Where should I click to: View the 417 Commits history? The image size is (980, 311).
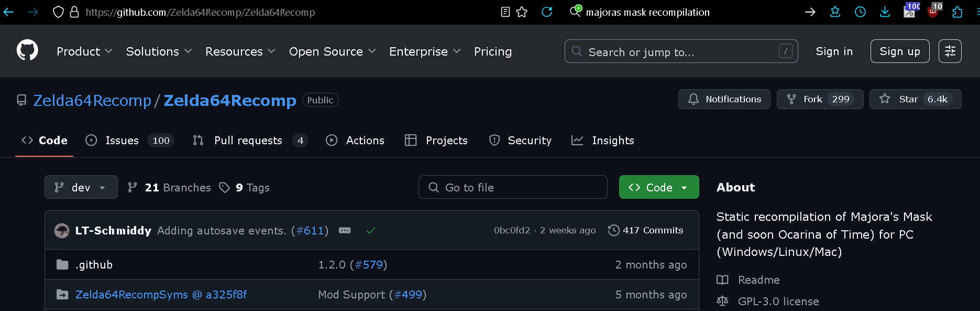(646, 230)
